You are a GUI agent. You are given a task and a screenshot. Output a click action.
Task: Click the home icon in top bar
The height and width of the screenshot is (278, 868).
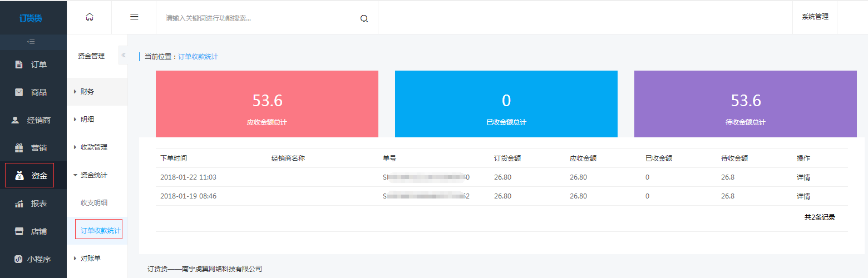[90, 17]
